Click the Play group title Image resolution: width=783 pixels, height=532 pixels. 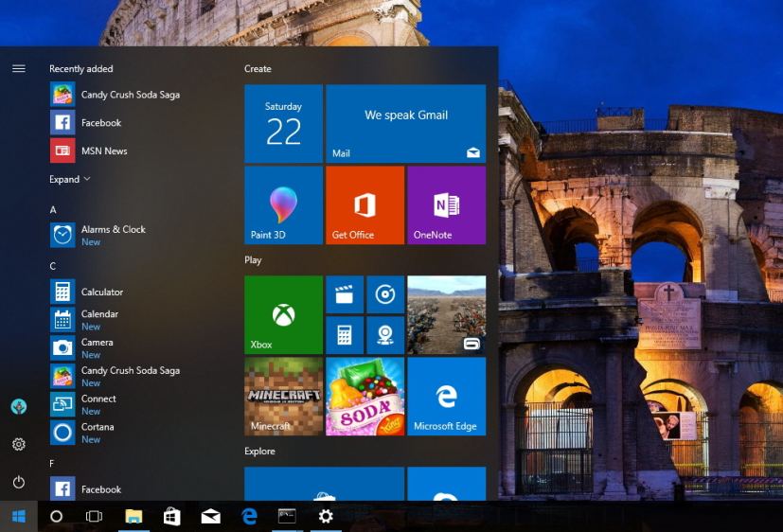coord(253,260)
